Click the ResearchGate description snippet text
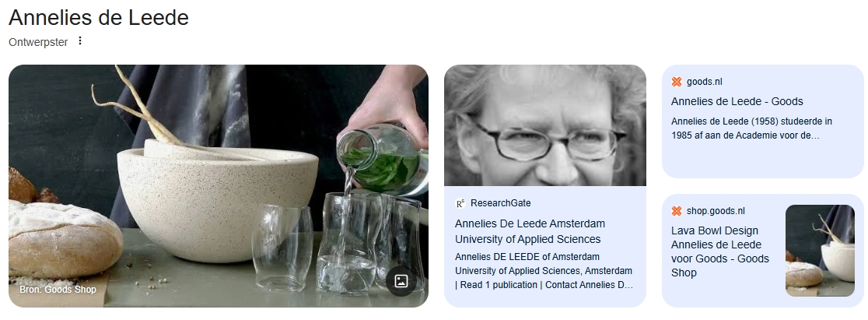 (x=544, y=270)
